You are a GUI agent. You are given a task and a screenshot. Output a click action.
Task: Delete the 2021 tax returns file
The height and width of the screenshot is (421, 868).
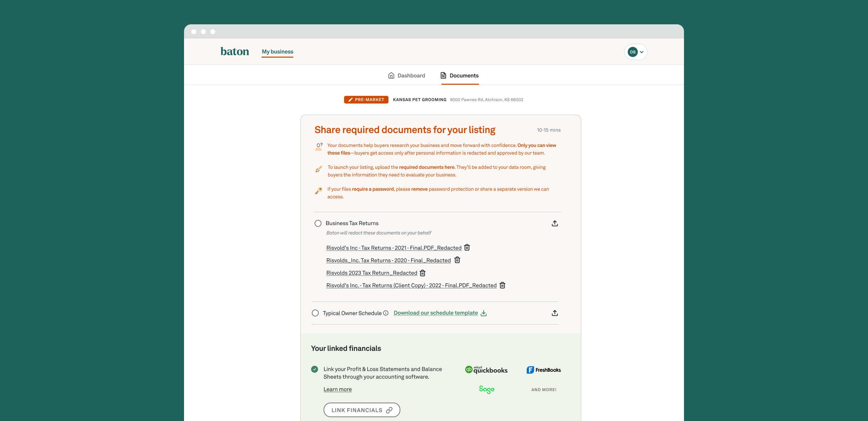click(x=467, y=247)
